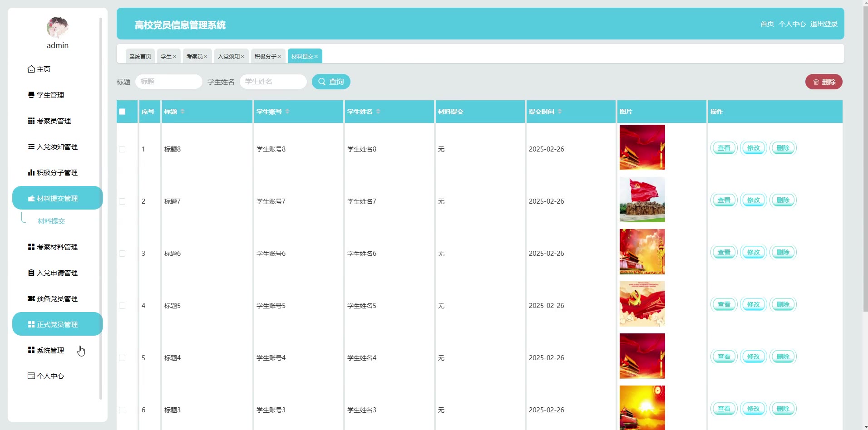
Task: Click the 学生管理 sidebar icon
Action: (31, 95)
